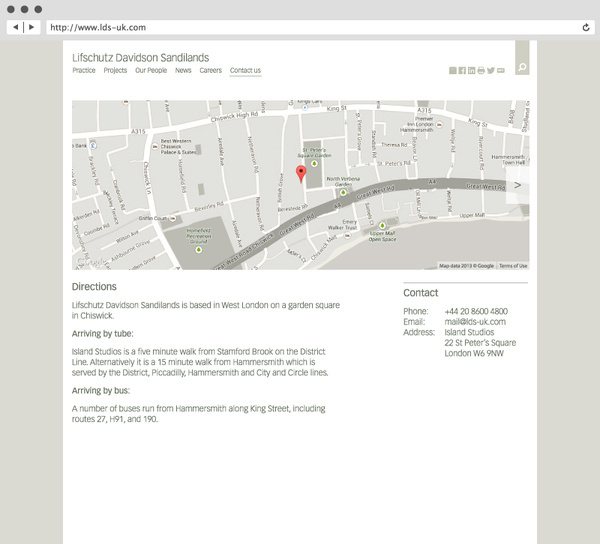Click the Google logo on map
Viewport: 600px width, 544px height.
click(91, 262)
